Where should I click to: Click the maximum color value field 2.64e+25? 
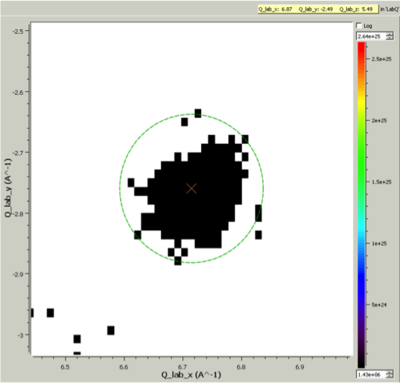371,36
